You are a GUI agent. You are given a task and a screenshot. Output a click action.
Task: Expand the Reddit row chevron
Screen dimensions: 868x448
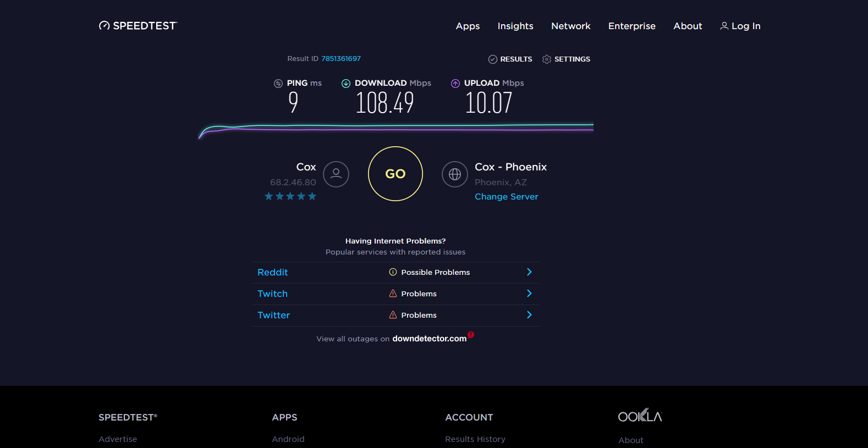(529, 272)
